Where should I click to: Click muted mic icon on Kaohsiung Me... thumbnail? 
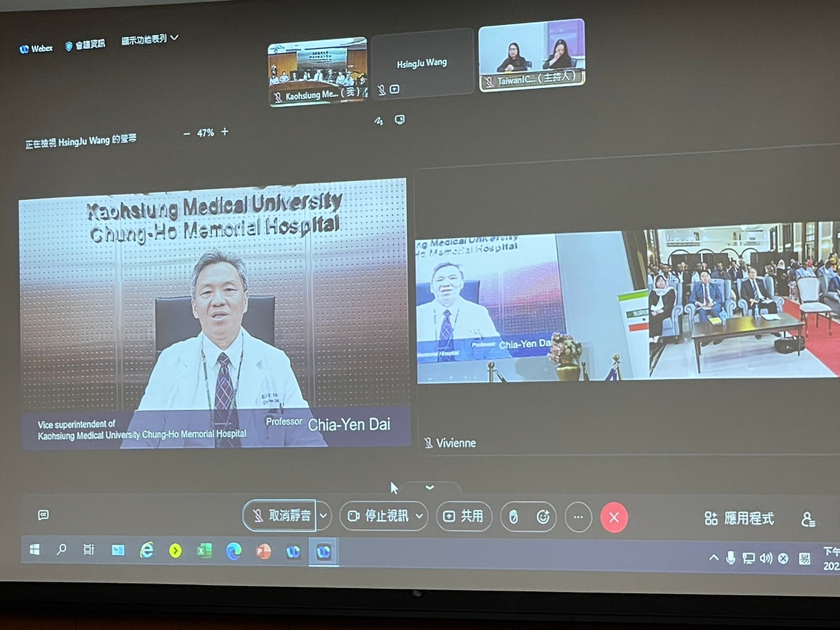278,97
